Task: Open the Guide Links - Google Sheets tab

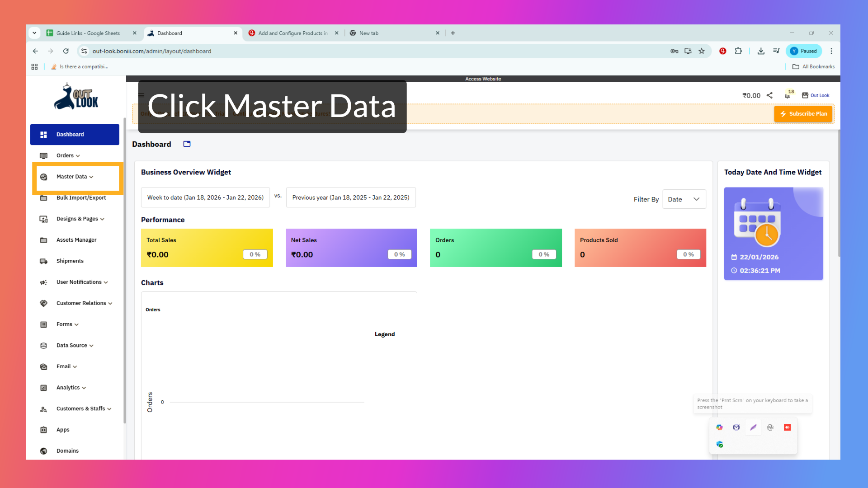Action: point(88,33)
